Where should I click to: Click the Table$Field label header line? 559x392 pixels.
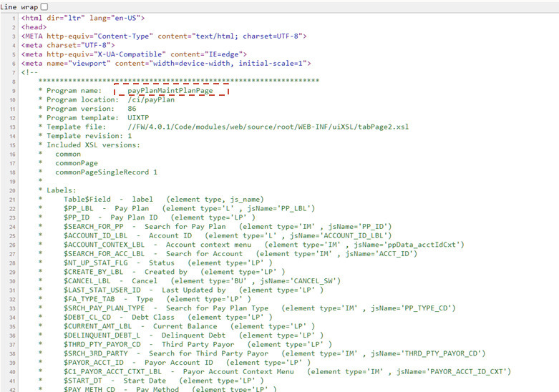coord(164,199)
